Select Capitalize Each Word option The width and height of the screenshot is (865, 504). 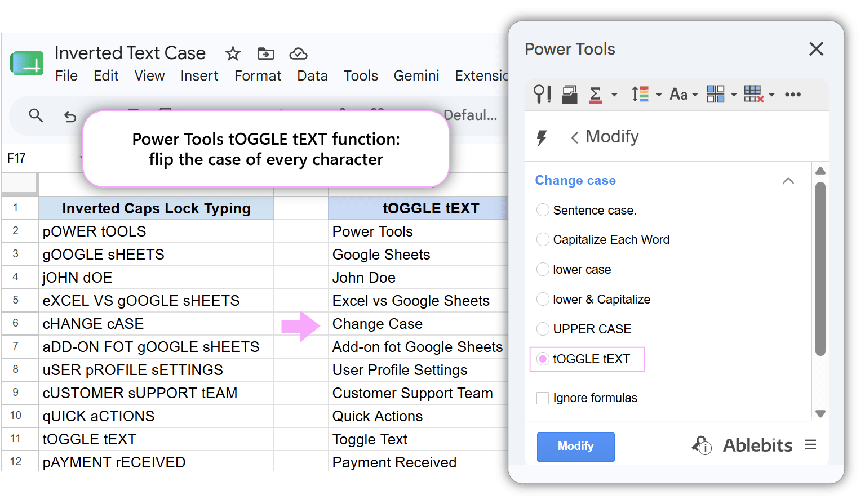click(543, 239)
